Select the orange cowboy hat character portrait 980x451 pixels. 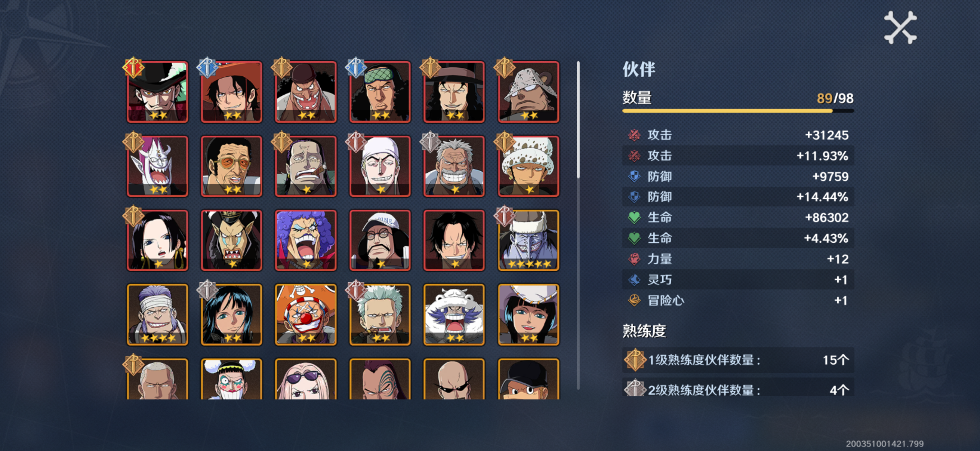(231, 92)
